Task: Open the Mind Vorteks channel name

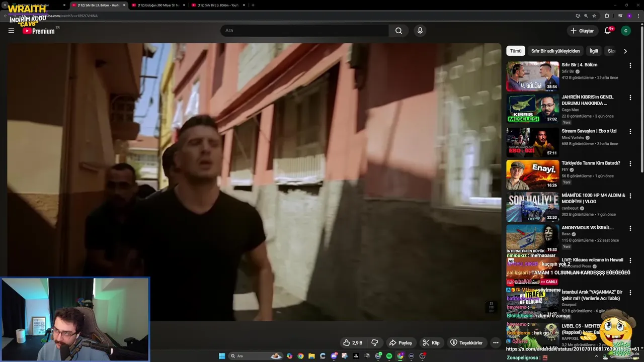Action: click(x=573, y=137)
